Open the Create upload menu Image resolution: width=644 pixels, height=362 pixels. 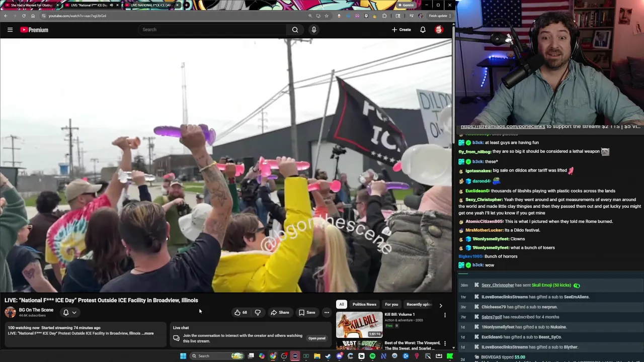pyautogui.click(x=401, y=30)
